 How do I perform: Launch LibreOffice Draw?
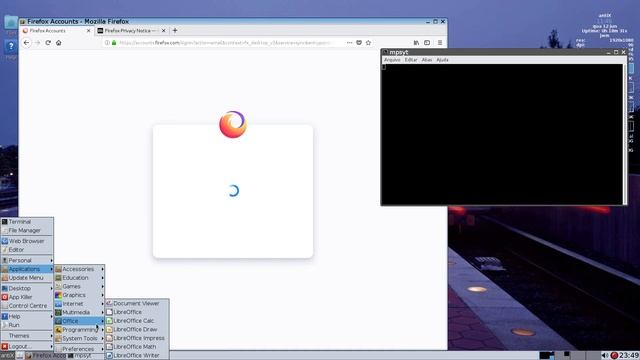click(x=137, y=329)
